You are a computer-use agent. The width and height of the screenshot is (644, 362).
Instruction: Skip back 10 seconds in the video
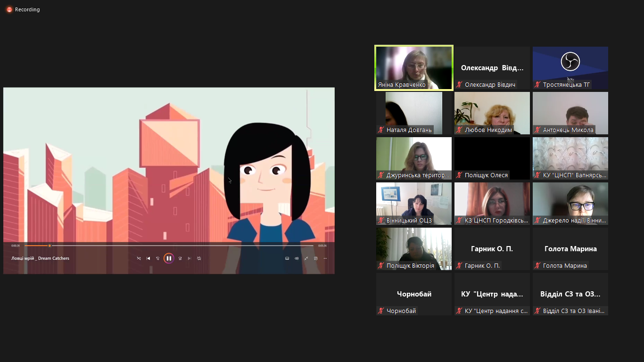click(158, 258)
